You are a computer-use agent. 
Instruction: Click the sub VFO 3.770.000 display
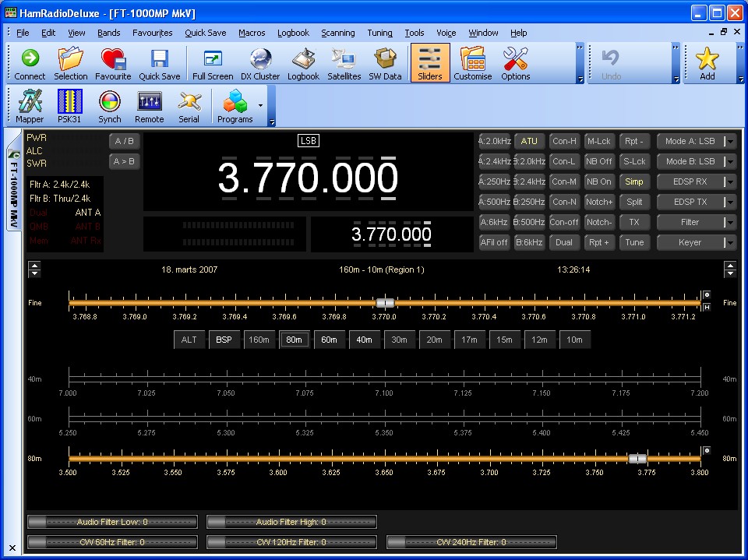tap(391, 234)
